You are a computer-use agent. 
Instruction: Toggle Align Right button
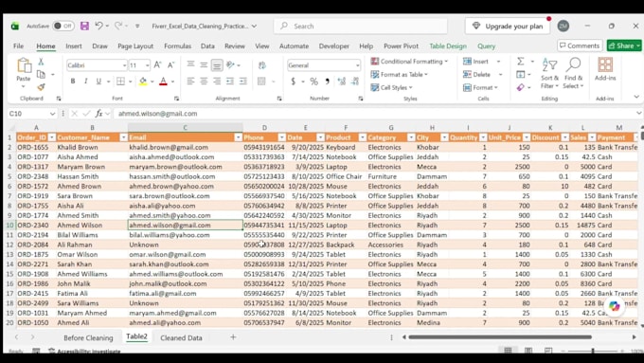217,81
